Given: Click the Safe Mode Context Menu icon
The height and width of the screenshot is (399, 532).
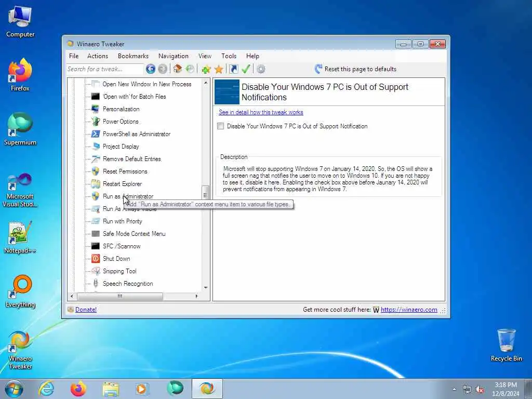Looking at the screenshot, I should coord(96,234).
